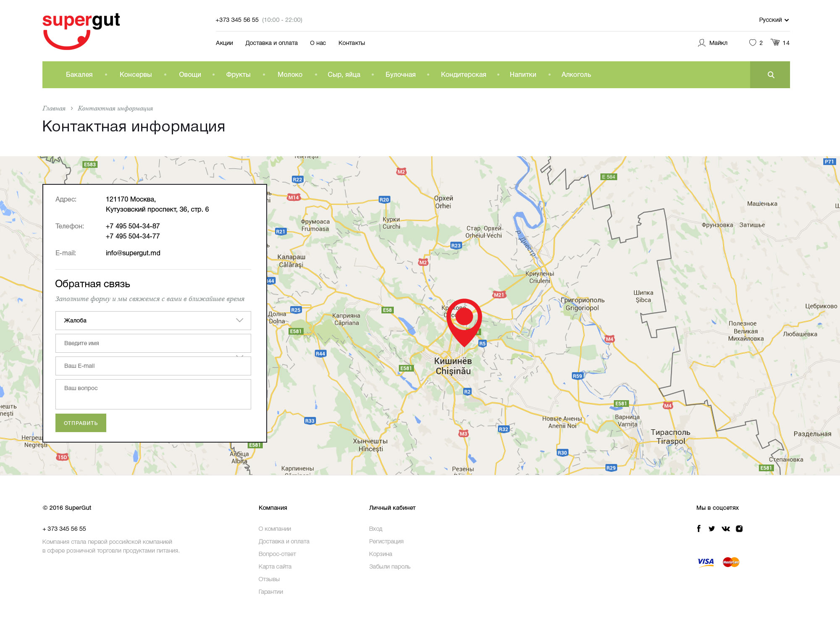Open the Twitter social icon
The image size is (840, 624).
pyautogui.click(x=711, y=529)
